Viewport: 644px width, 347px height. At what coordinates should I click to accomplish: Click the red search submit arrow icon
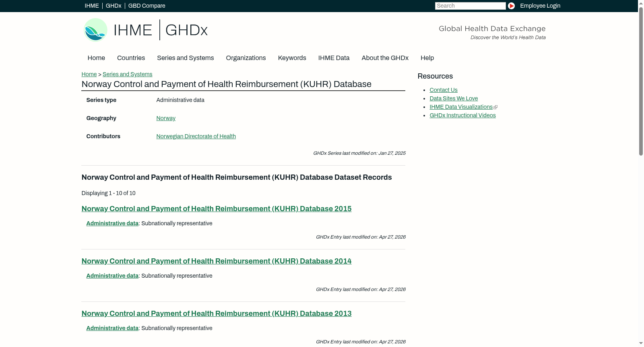point(511,6)
